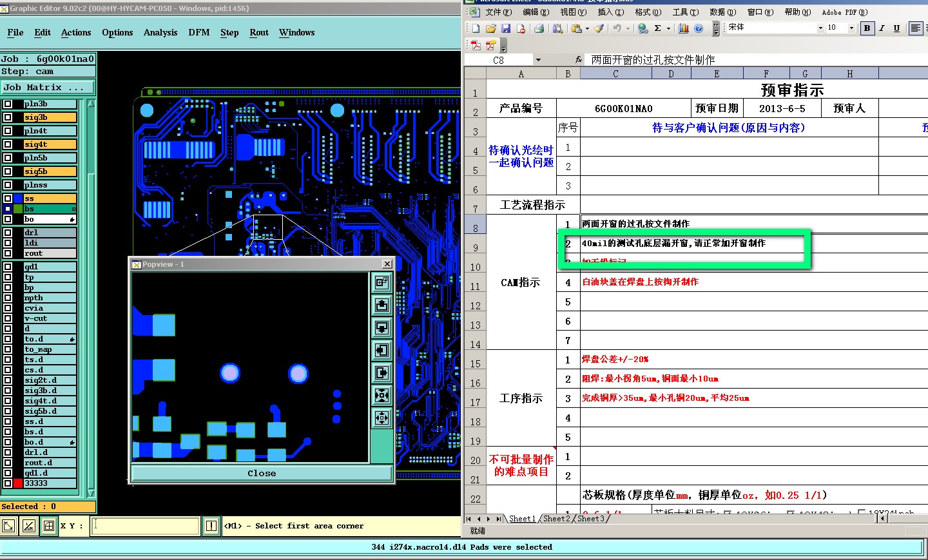Open the Excel font name dropdown

pyautogui.click(x=820, y=28)
